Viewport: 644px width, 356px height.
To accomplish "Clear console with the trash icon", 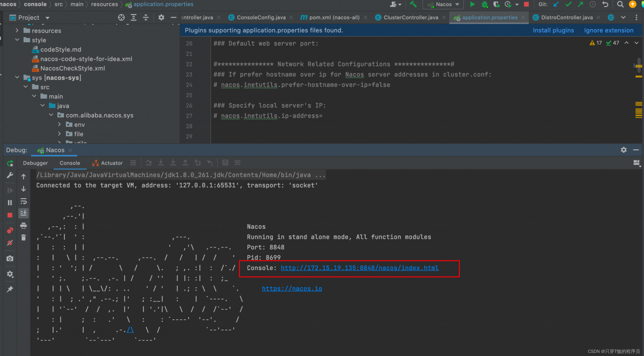I will coord(23,237).
